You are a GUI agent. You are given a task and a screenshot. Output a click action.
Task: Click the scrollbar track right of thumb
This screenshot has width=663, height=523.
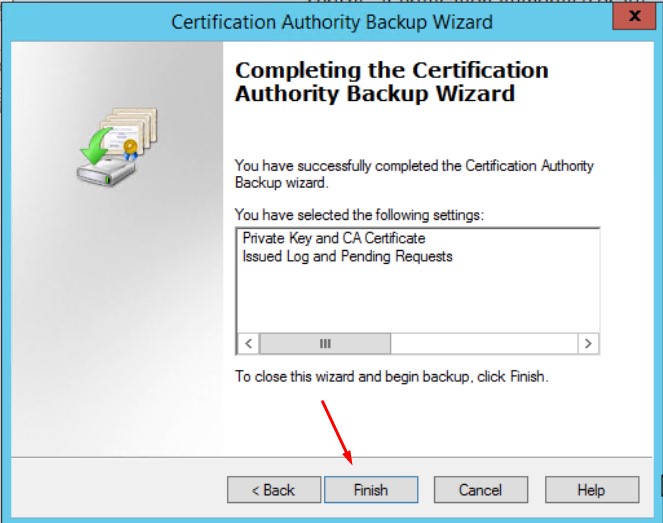click(x=482, y=343)
